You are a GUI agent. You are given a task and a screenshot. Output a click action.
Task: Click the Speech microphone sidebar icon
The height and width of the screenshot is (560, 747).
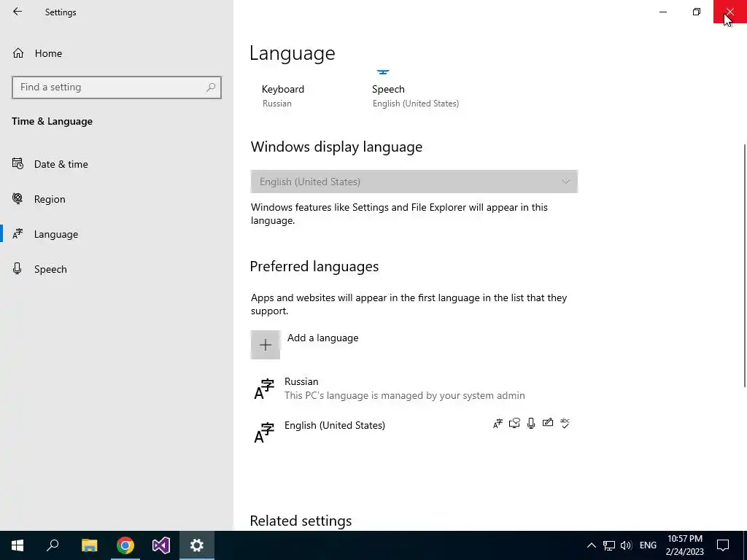coord(18,268)
